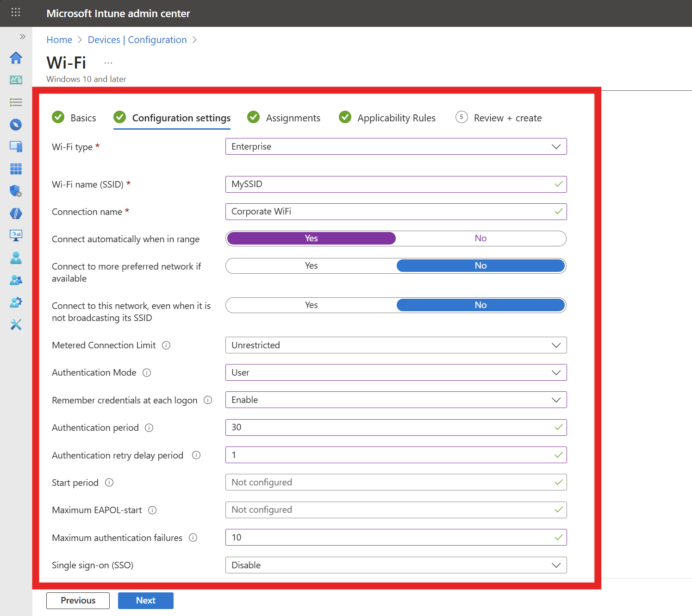Open the Wi-Fi type dropdown
The width and height of the screenshot is (692, 616).
point(396,147)
